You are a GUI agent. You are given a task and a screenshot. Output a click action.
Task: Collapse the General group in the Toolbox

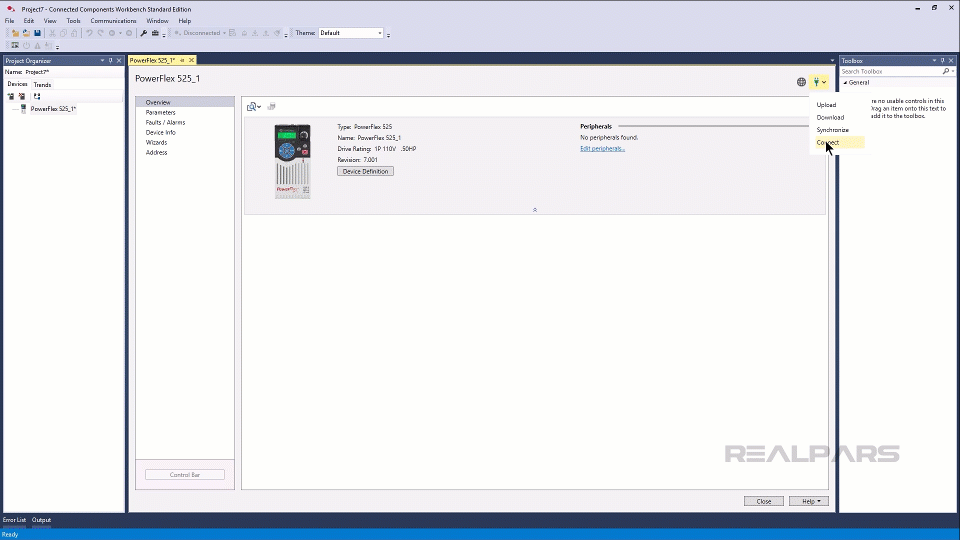[x=846, y=83]
